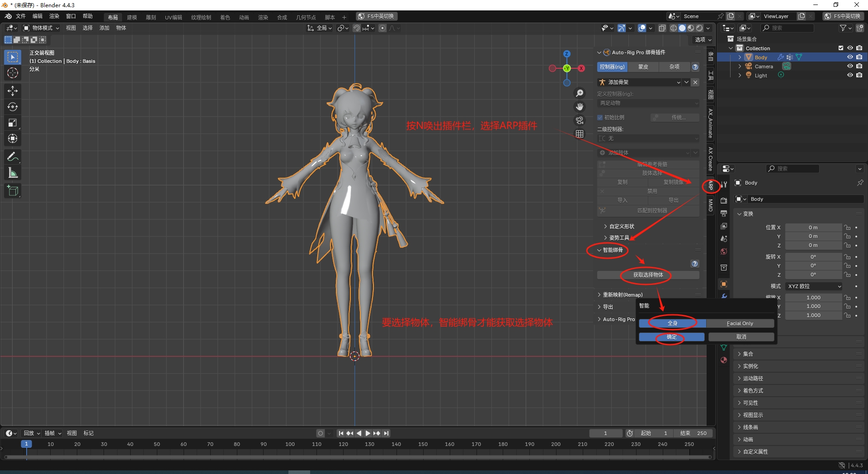Open the Add Armature dropdown
Viewport: 868px width, 474px height.
click(x=639, y=82)
